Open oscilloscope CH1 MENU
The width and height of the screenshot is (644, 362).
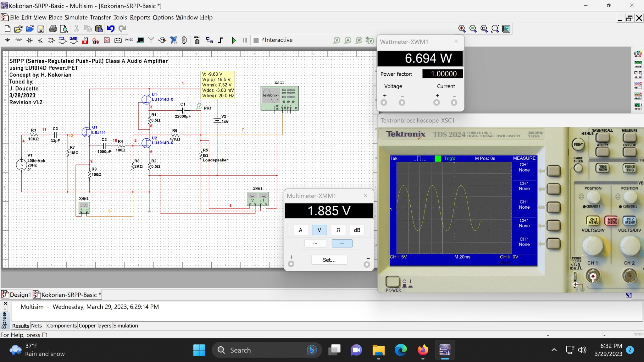(x=593, y=221)
